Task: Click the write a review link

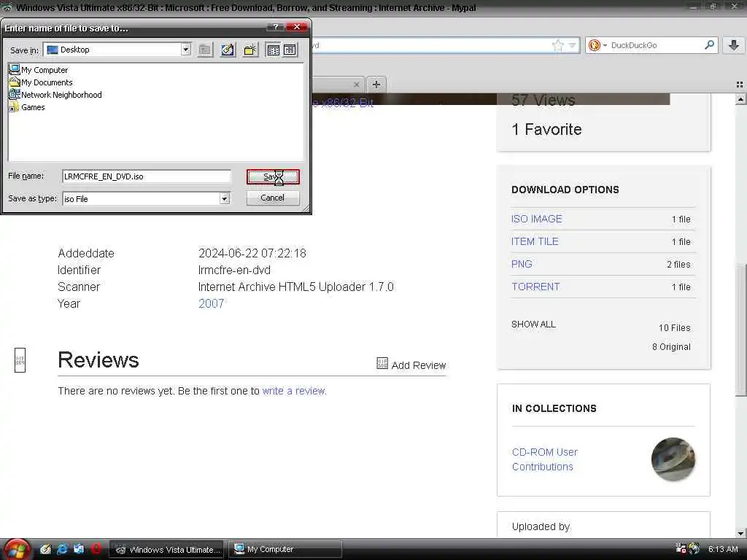Action: pos(294,391)
